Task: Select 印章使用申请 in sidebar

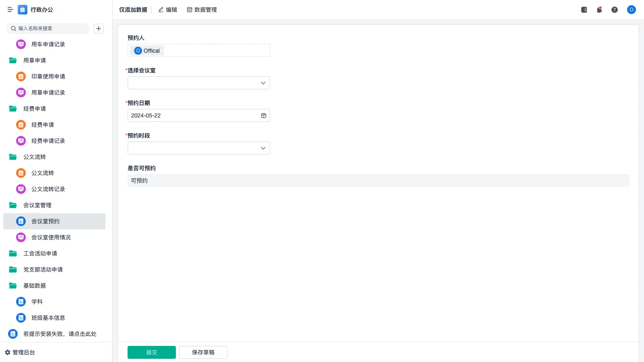Action: pos(54,76)
